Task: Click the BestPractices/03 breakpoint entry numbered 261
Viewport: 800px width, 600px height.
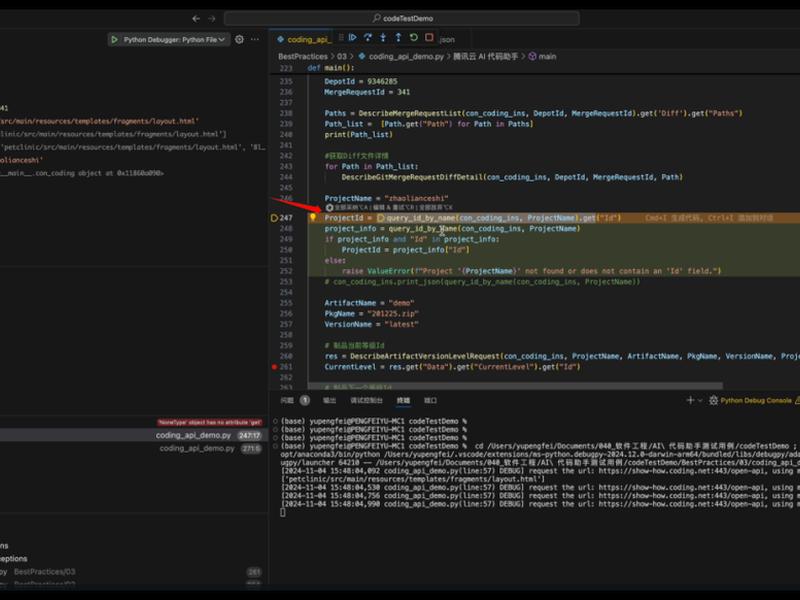Action: 132,571
